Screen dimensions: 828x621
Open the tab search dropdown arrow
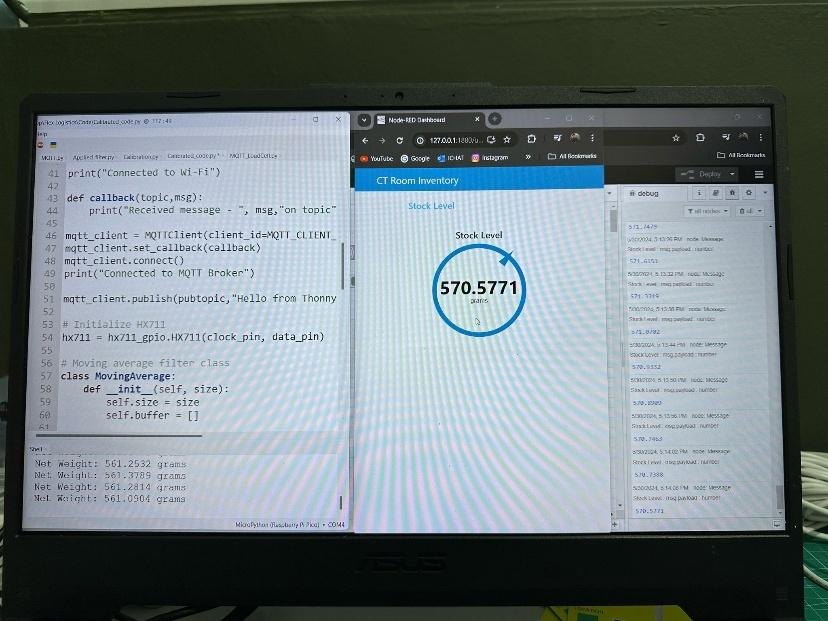click(x=364, y=120)
